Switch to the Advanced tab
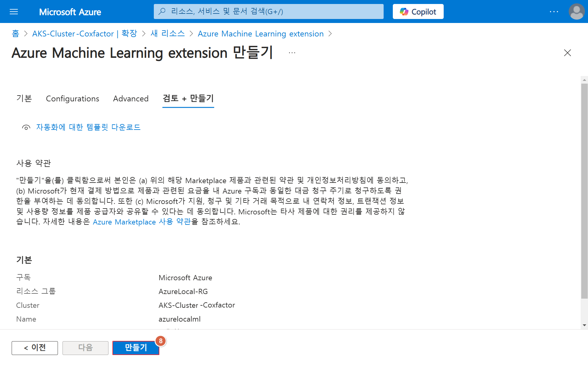This screenshot has width=588, height=366. coord(131,98)
